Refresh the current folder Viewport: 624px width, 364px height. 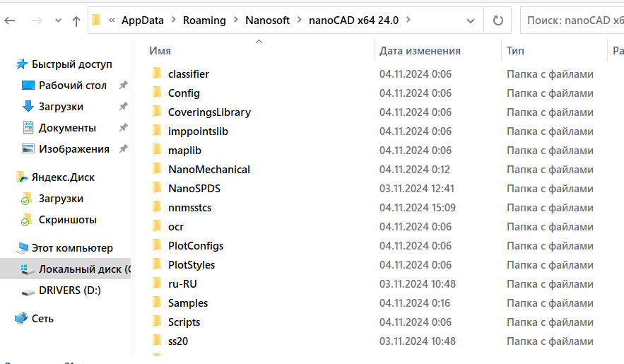[498, 20]
